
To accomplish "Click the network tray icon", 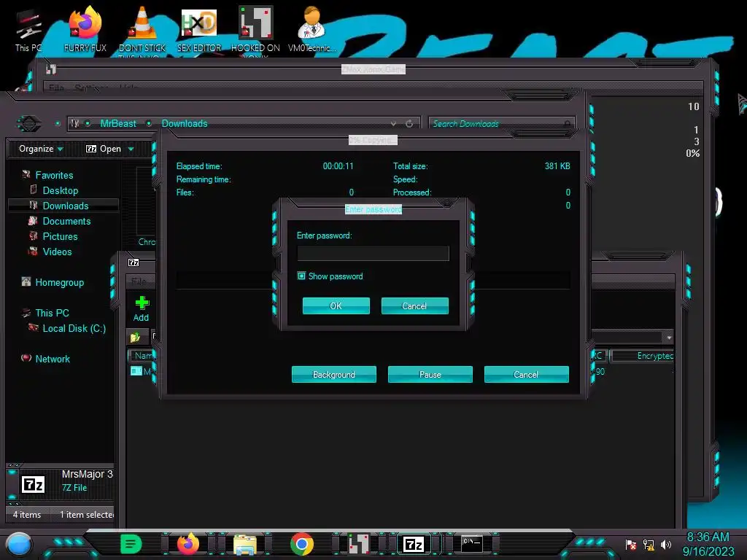I will tap(649, 544).
